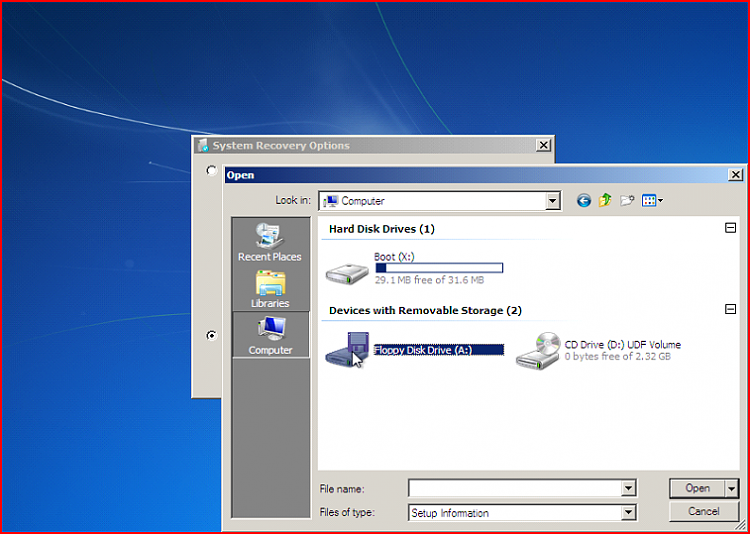Click the Open button
Image resolution: width=750 pixels, height=534 pixels.
tap(697, 489)
